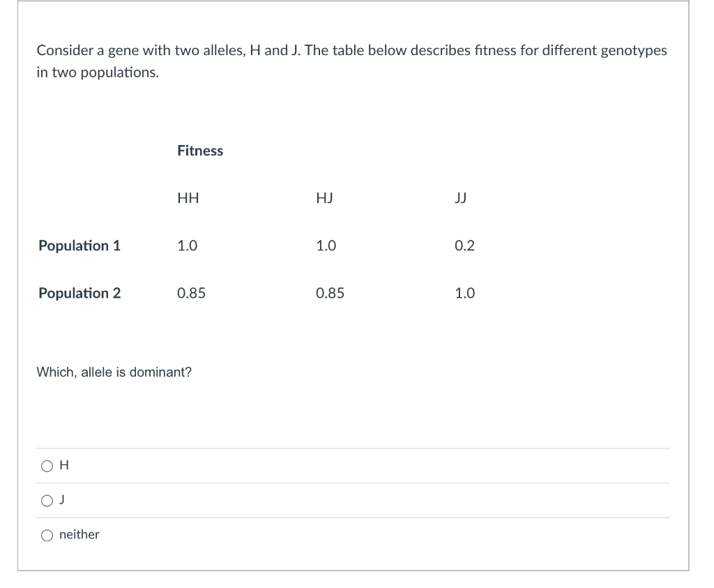
Task: Click the Population 1 row label
Action: (79, 246)
